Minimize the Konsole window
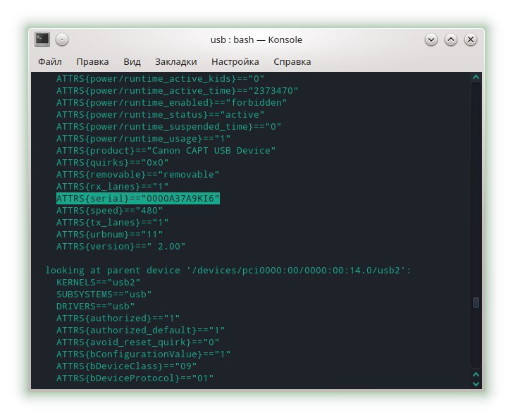 (431, 40)
